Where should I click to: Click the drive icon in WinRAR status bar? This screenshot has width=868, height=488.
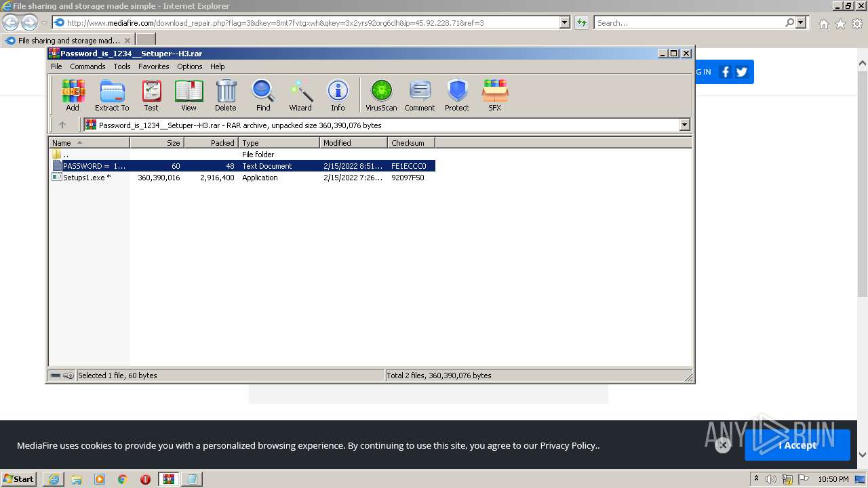56,375
